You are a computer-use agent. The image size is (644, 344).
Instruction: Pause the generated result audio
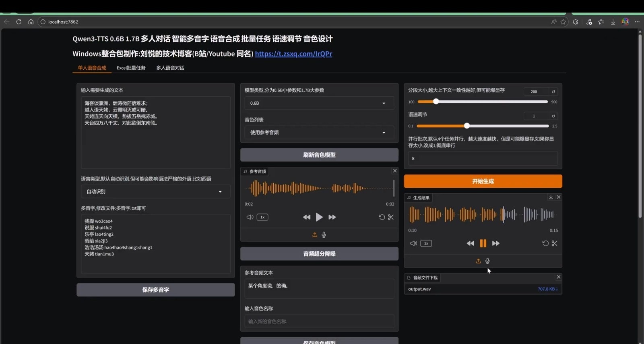[483, 243]
